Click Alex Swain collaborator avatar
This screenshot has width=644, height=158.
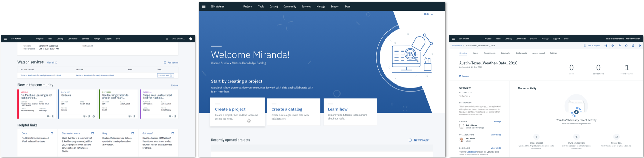coord(462,140)
